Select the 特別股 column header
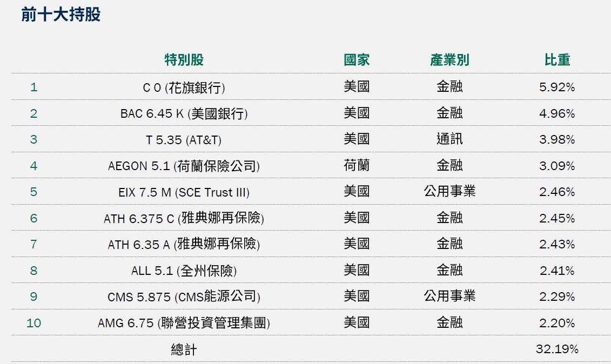611x364 pixels. coord(184,60)
